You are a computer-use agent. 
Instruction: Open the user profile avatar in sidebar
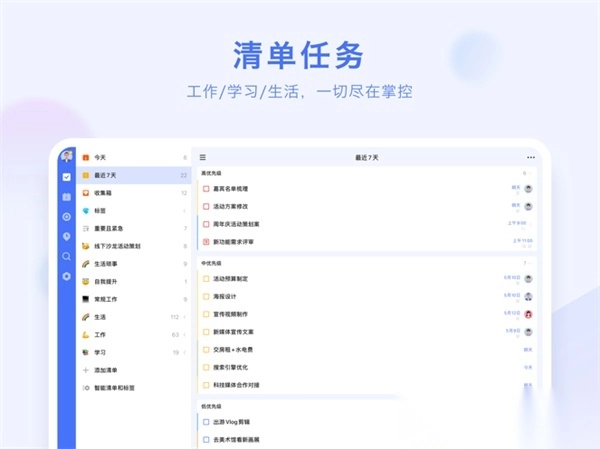click(x=67, y=156)
